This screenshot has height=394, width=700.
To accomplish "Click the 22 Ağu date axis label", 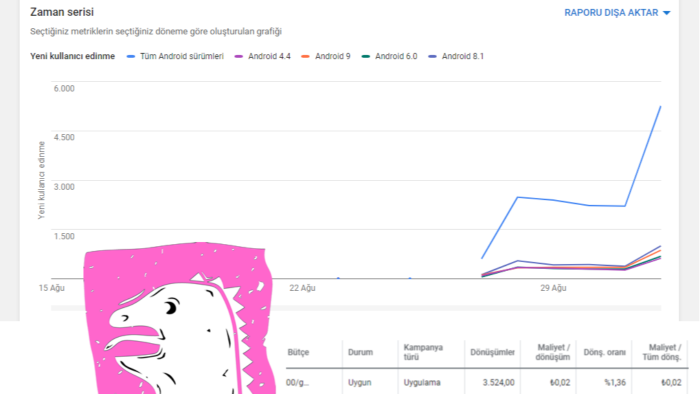I will coord(302,288).
